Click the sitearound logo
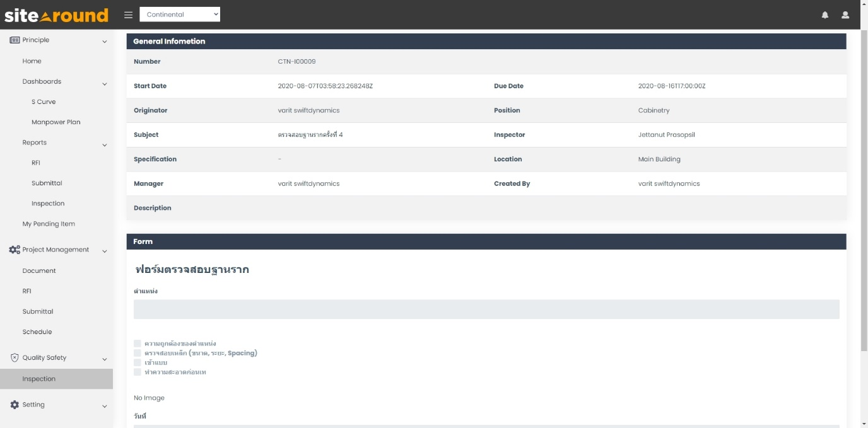 pyautogui.click(x=57, y=14)
